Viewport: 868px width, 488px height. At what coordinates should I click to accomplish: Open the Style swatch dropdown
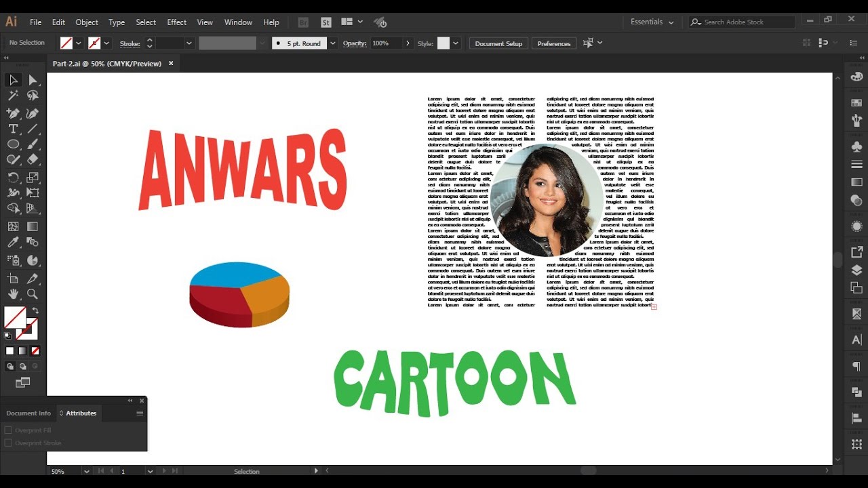coord(456,43)
